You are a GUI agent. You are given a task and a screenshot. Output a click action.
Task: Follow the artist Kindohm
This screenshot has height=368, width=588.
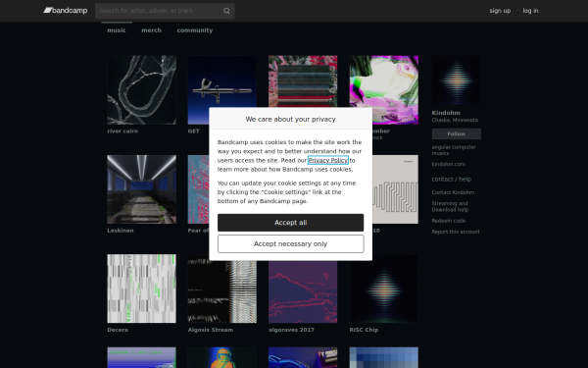[x=456, y=133]
